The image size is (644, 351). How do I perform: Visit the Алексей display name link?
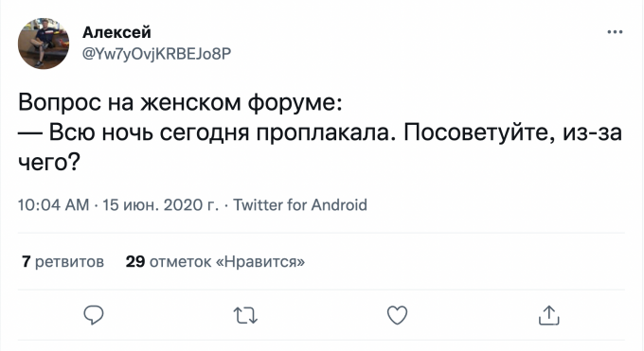116,32
